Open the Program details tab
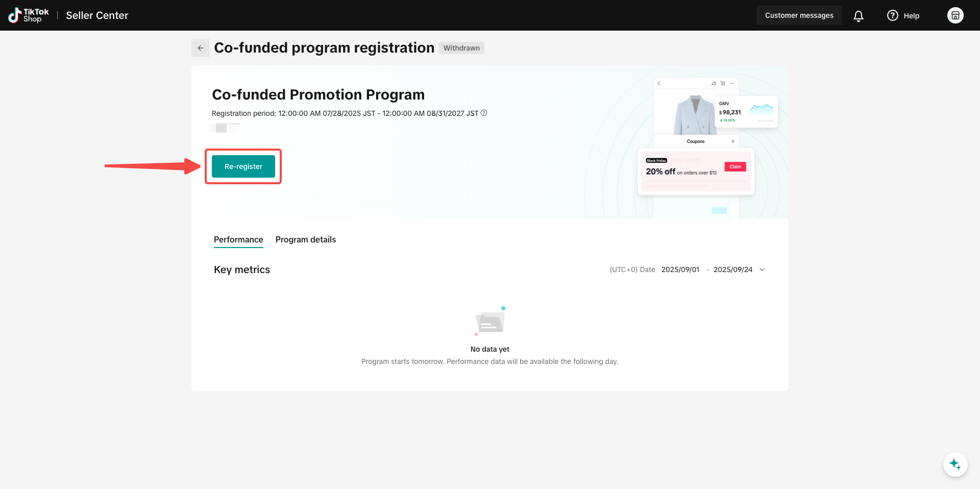This screenshot has width=980, height=489. point(306,239)
